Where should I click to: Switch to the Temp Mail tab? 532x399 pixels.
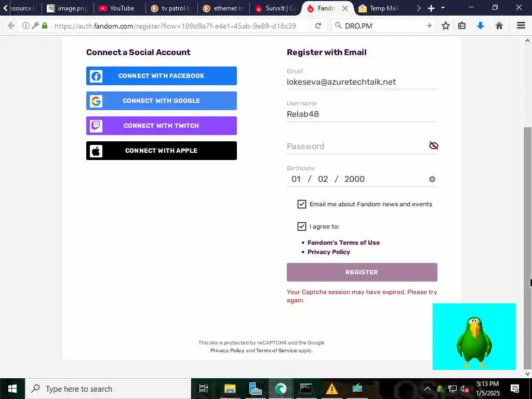pyautogui.click(x=379, y=8)
